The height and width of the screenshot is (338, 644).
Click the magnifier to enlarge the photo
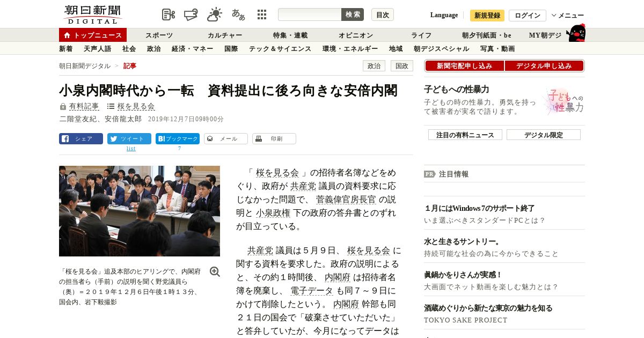tap(215, 271)
